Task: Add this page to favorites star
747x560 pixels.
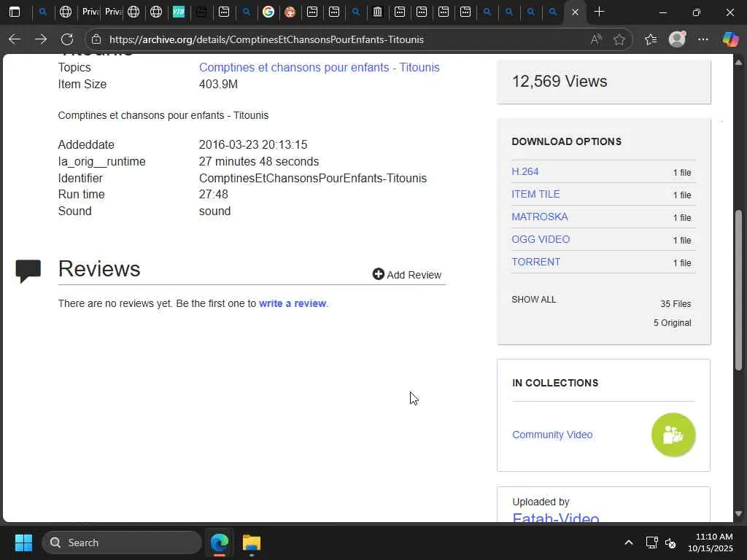Action: [x=619, y=39]
